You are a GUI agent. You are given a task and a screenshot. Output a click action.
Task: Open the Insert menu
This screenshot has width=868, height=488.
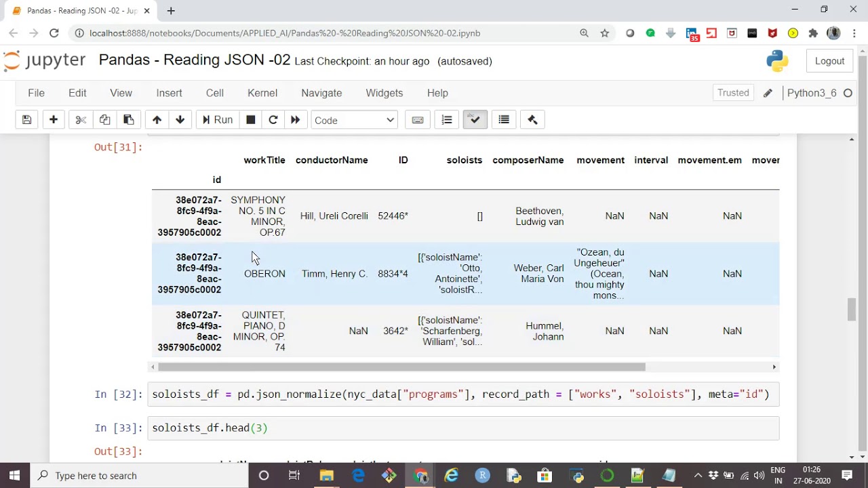(x=169, y=93)
